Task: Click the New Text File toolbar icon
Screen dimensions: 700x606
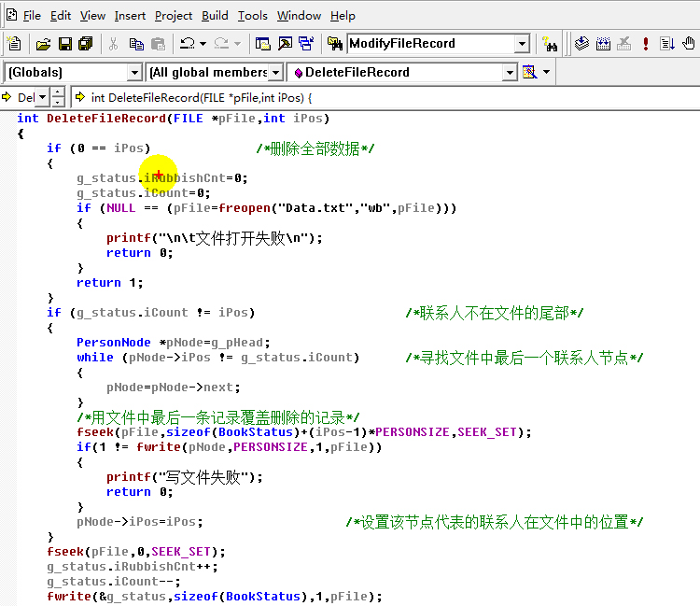Action: 14,43
